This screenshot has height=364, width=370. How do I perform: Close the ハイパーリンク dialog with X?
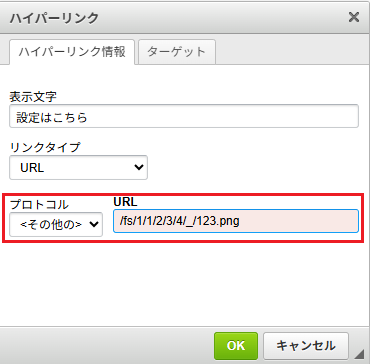point(353,17)
